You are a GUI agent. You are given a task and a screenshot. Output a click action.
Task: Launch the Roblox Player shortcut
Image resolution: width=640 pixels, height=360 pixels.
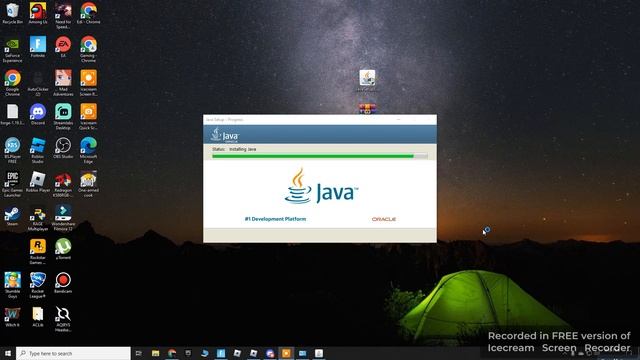tap(38, 182)
